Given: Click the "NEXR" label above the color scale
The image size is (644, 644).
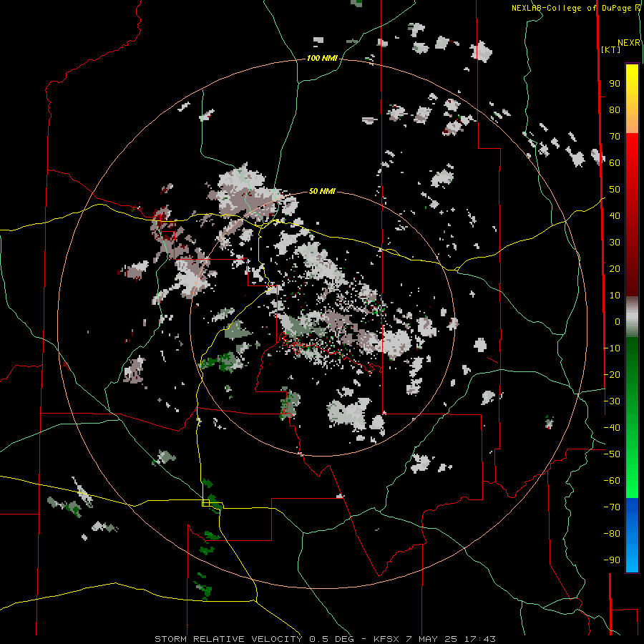Looking at the screenshot, I should (x=629, y=43).
